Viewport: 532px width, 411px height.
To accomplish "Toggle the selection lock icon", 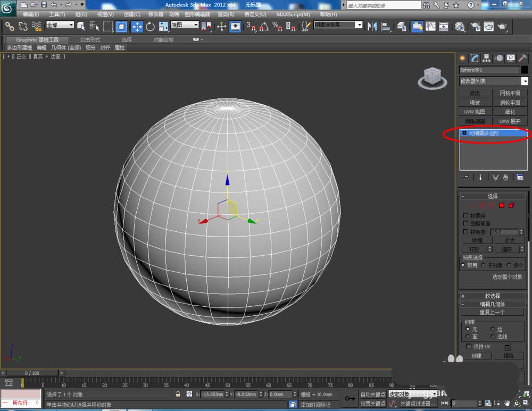I will (178, 395).
